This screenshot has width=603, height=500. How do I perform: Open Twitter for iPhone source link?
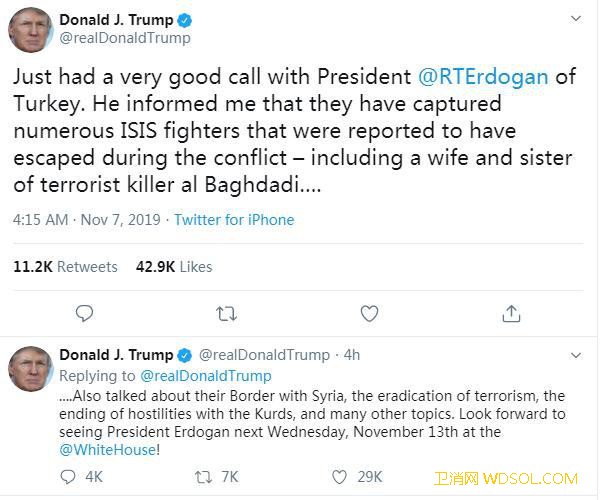(234, 220)
